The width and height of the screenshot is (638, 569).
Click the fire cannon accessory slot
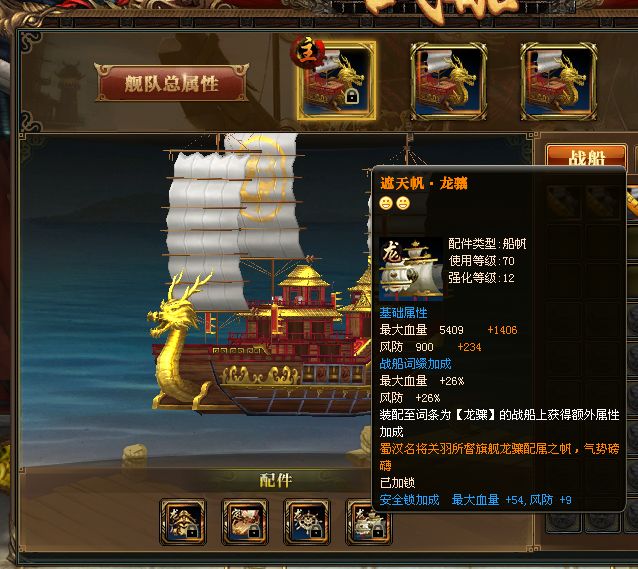[245, 522]
